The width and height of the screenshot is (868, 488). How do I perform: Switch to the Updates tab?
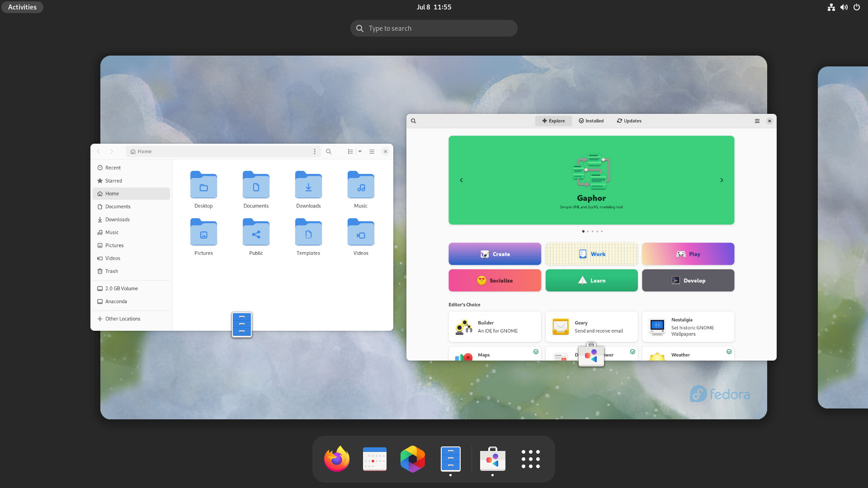tap(629, 121)
